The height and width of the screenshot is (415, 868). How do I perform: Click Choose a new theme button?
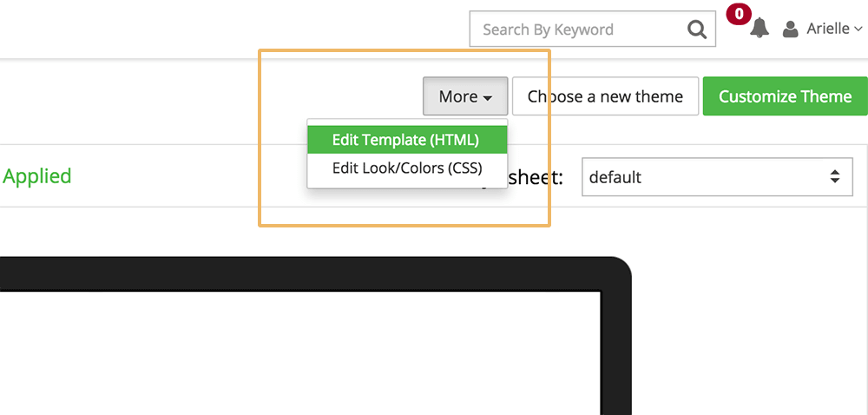[605, 96]
